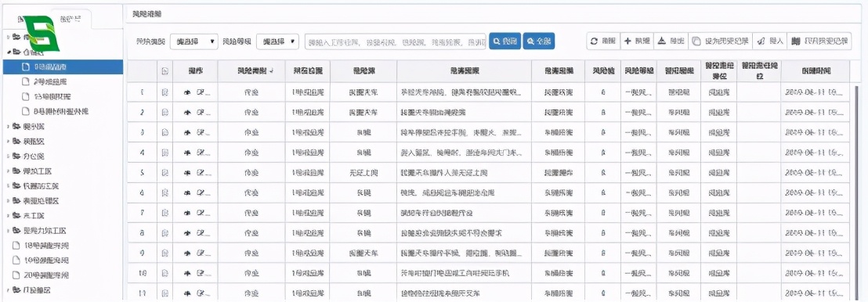Image resolution: width=868 pixels, height=302 pixels.
Task: Click the last toolbar button with barcode icon
Action: coord(819,41)
